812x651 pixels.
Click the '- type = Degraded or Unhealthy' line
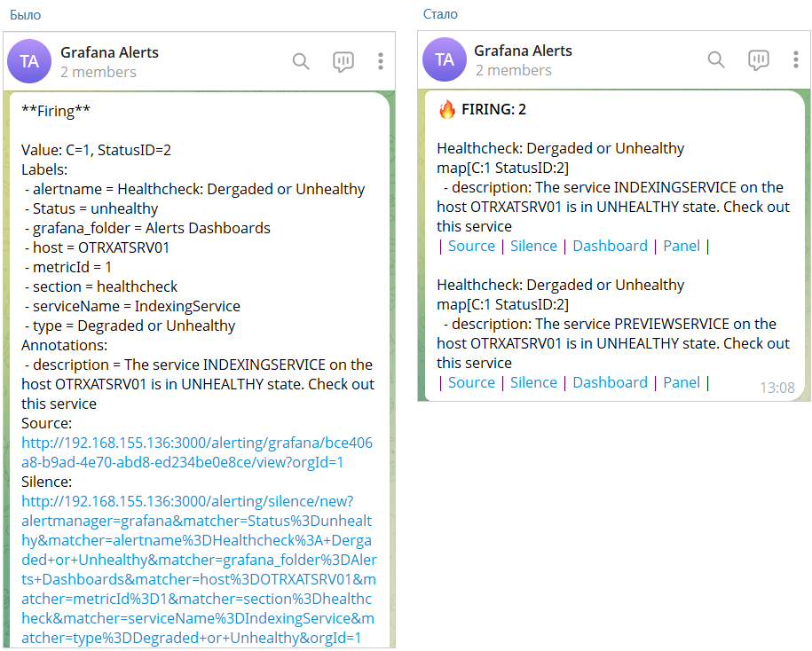click(x=130, y=326)
